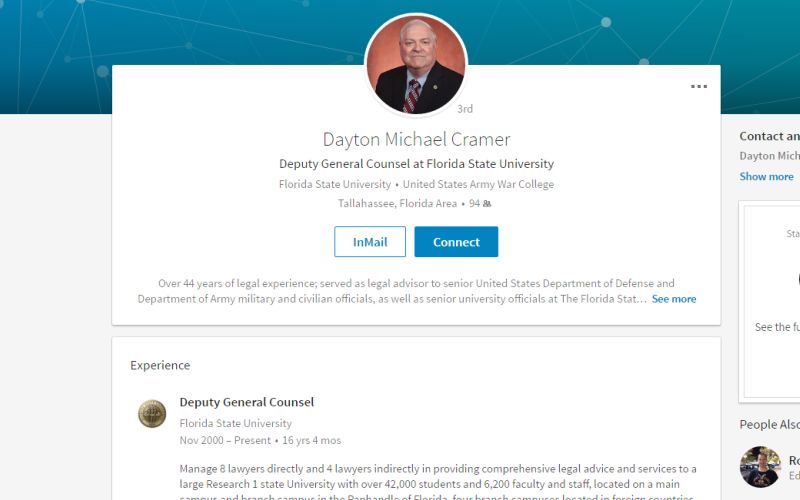This screenshot has height=500, width=800.
Task: Expand summary with See more link
Action: [674, 299]
